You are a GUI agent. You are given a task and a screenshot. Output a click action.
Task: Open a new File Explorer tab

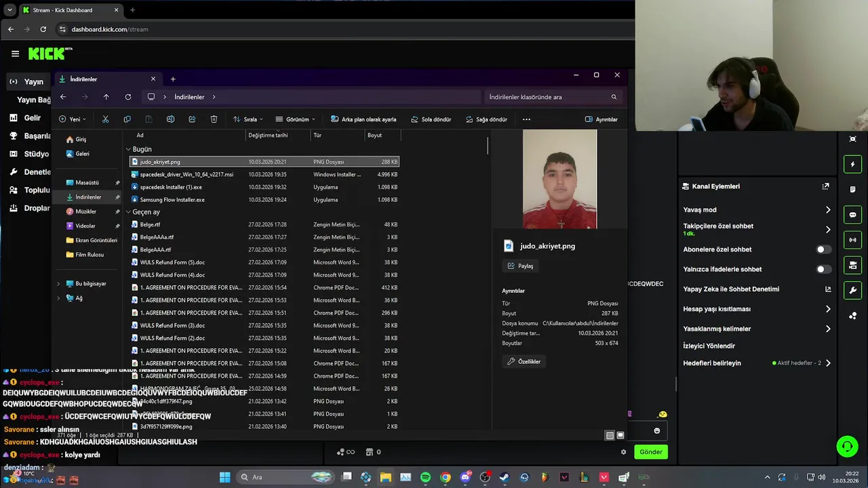(x=173, y=79)
